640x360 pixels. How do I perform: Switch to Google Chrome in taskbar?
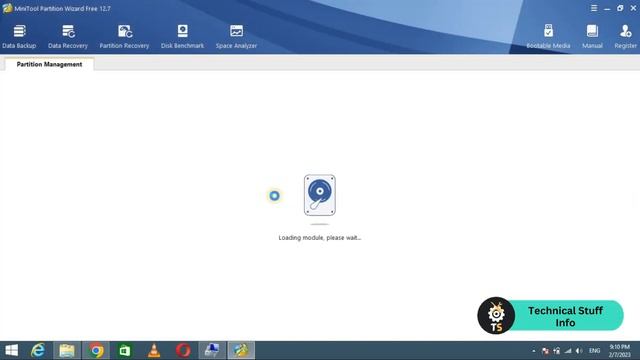97,350
